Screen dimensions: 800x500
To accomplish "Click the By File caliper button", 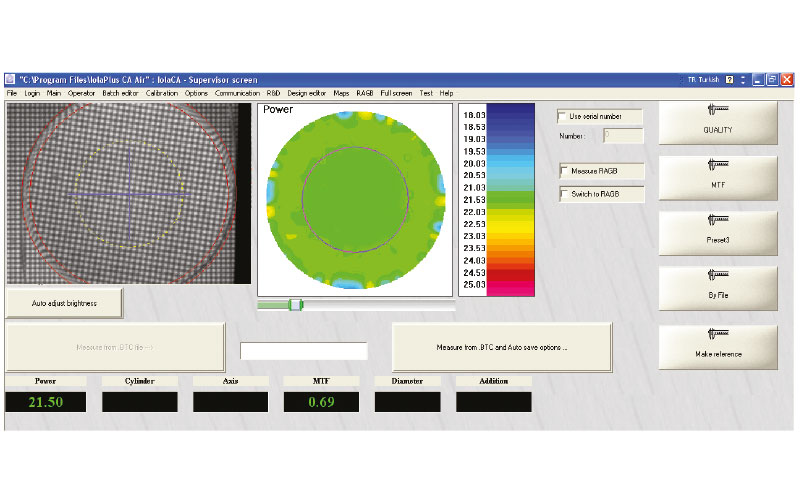I will tap(717, 288).
